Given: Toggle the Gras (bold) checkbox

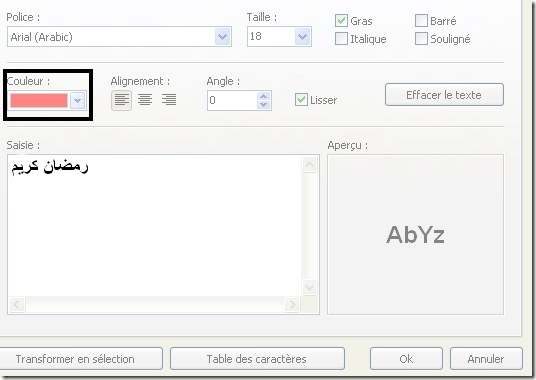Looking at the screenshot, I should click(341, 21).
